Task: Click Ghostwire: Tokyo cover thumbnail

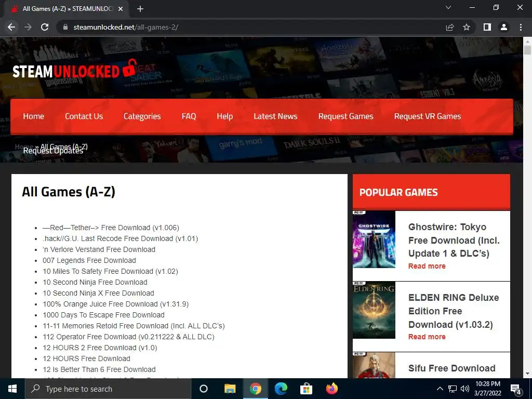Action: tap(374, 240)
